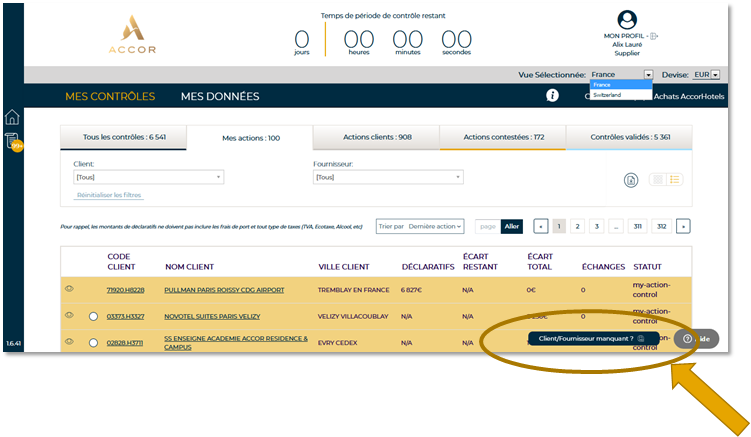Click the Nom Client column header
Screen dimensions: 751x437
point(190,267)
